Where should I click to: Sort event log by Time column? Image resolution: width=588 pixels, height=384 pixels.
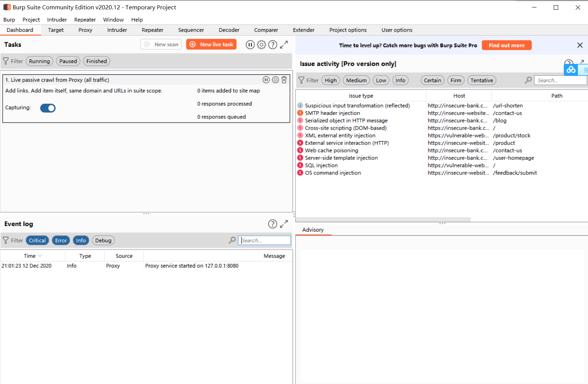point(32,256)
